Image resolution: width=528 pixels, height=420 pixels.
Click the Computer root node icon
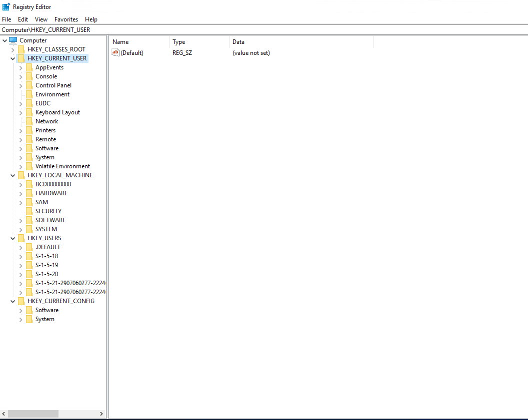point(13,40)
